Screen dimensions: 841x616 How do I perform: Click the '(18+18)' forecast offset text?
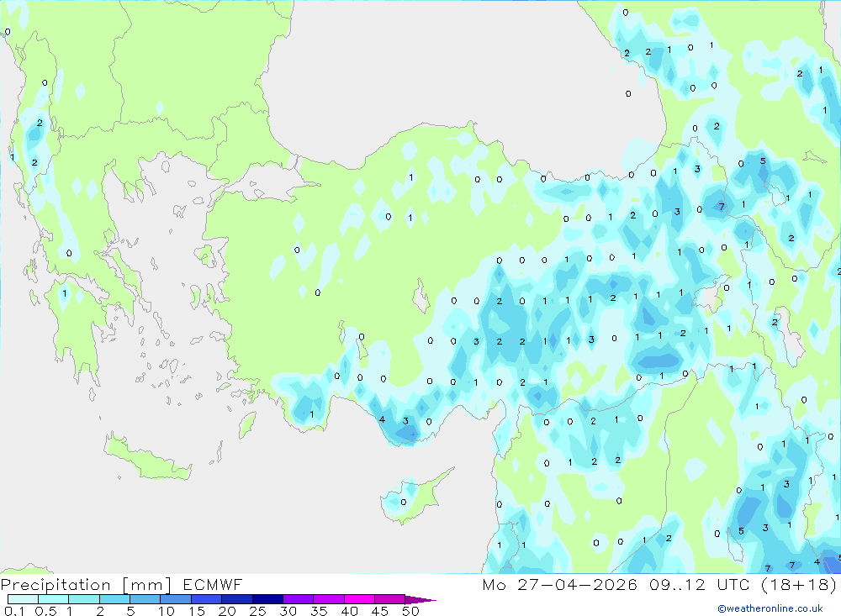click(799, 584)
